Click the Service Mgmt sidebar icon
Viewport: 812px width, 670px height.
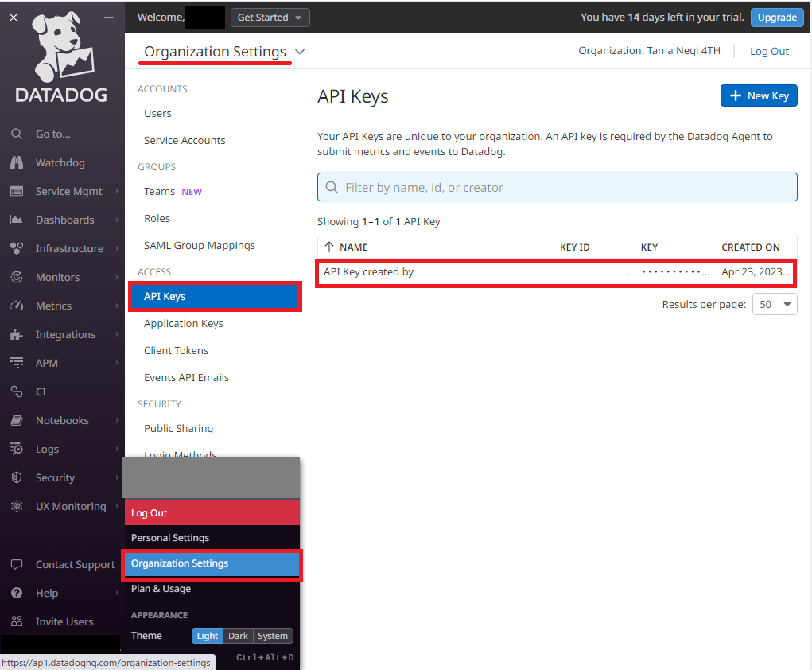point(17,191)
